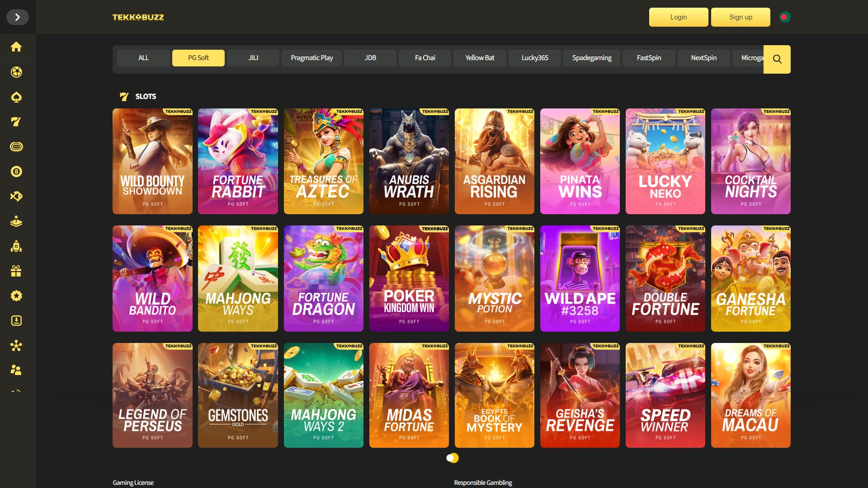Select the FastSpin provider tab
This screenshot has width=868, height=488.
(x=649, y=58)
